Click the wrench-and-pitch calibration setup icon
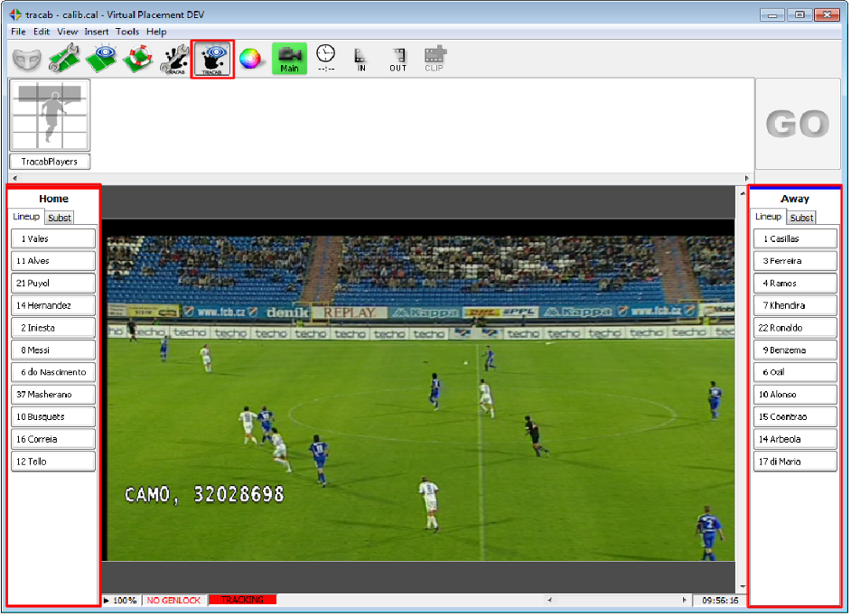This screenshot has height=616, width=851. pos(64,59)
